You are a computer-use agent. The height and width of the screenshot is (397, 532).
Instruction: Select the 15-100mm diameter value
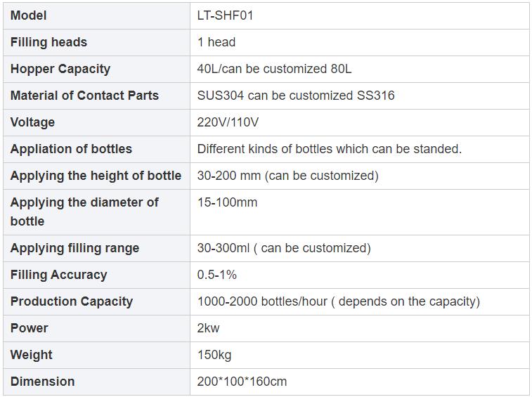(x=227, y=202)
